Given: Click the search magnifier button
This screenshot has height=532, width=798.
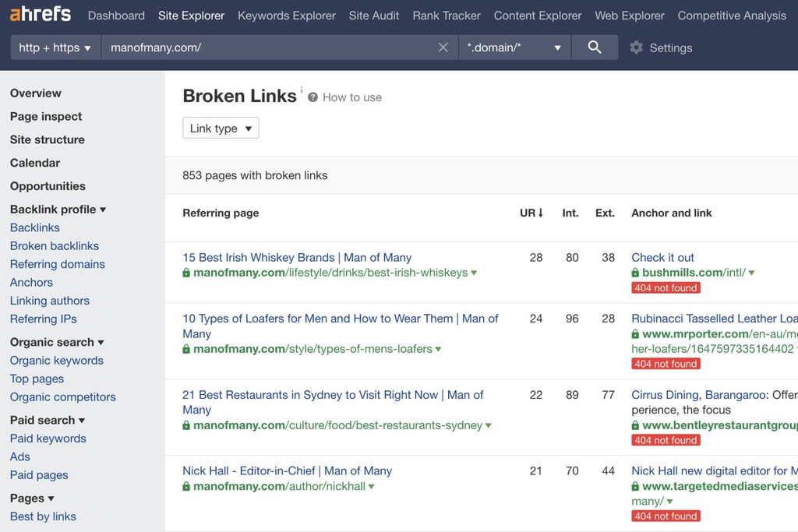Looking at the screenshot, I should [595, 48].
